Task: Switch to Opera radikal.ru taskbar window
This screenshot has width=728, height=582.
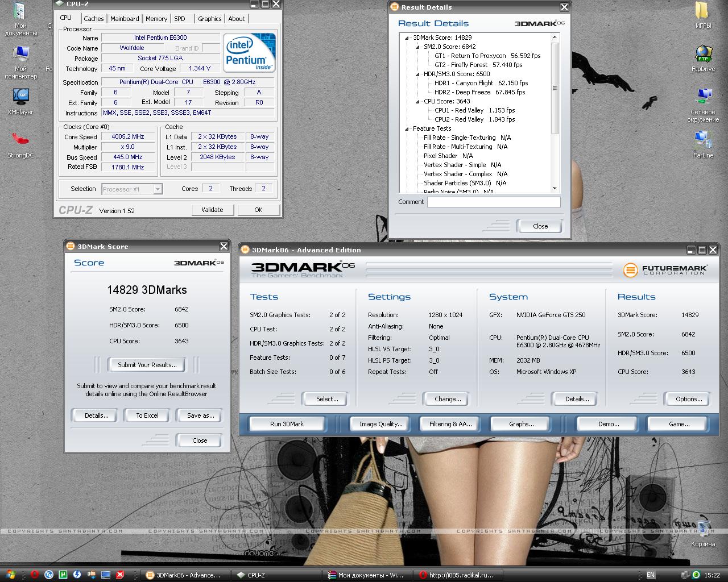Action: 458,575
